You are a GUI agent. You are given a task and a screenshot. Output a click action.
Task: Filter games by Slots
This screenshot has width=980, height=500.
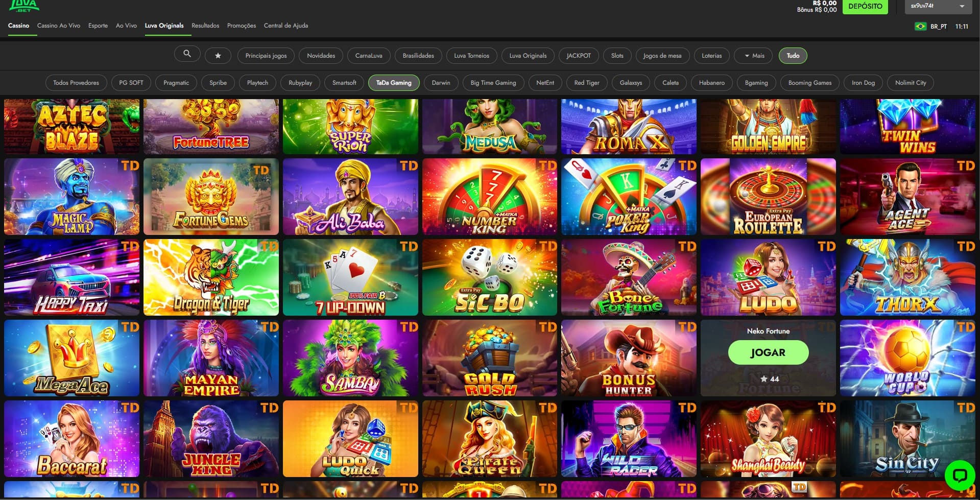(617, 56)
